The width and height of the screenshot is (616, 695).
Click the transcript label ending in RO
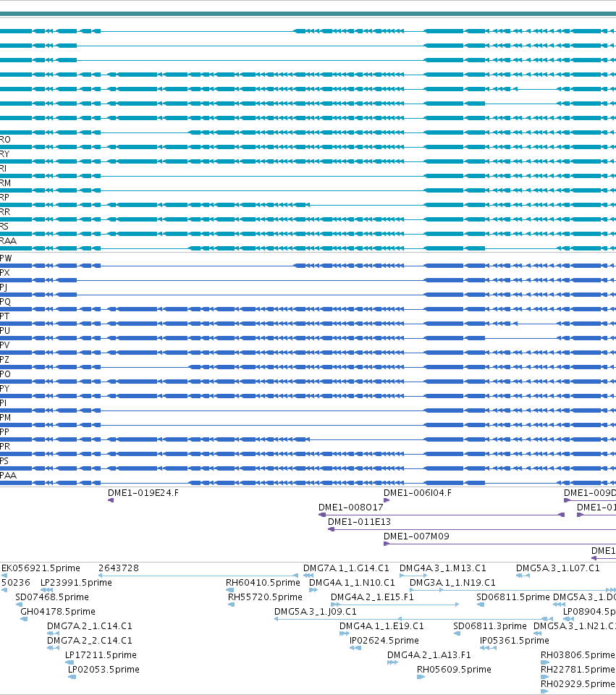pos(5,140)
